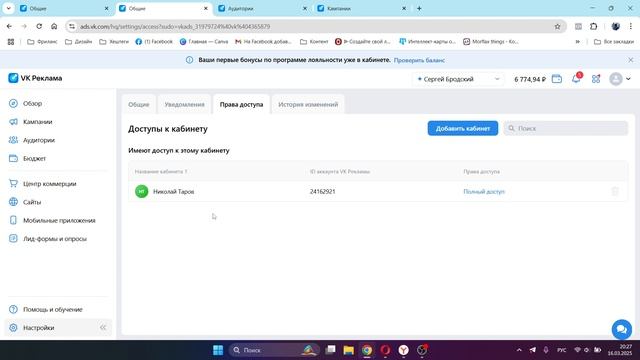Open Opera browser from taskbar

[385, 350]
